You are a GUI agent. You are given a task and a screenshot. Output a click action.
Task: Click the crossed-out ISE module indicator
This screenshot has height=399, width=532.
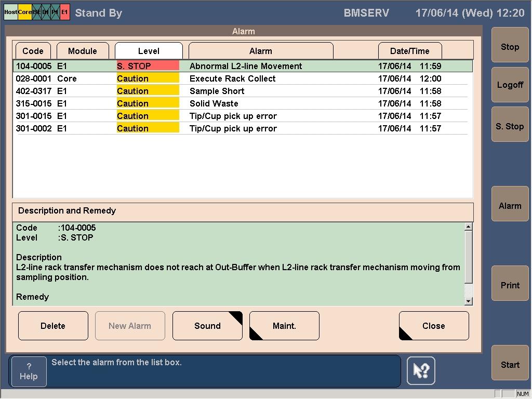click(36, 12)
